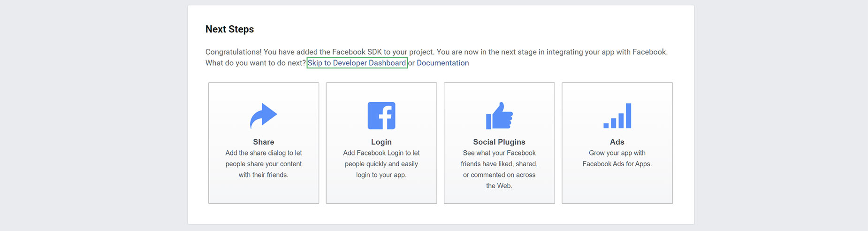Choose the Share next-step card
Image resolution: width=868 pixels, height=231 pixels.
[264, 143]
